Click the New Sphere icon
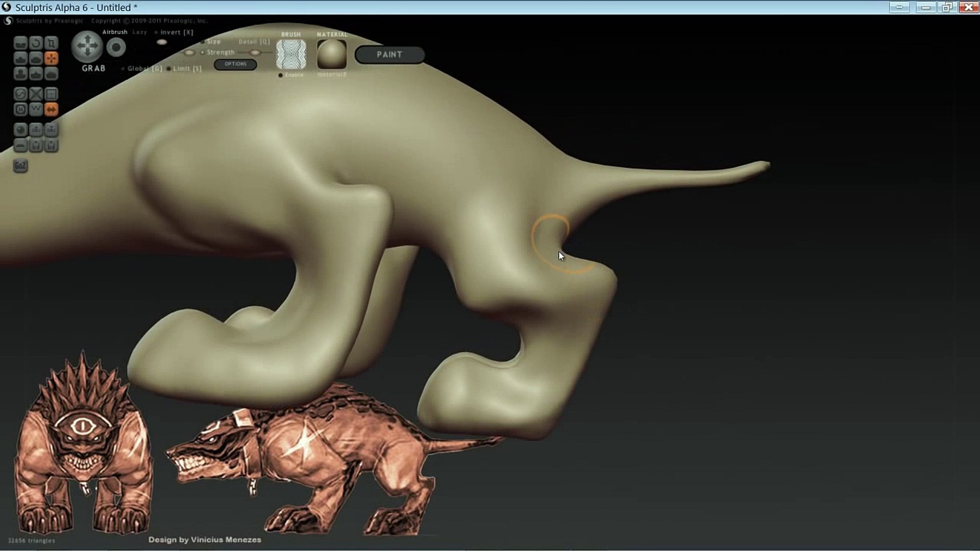This screenshot has width=980, height=551. coord(20,130)
